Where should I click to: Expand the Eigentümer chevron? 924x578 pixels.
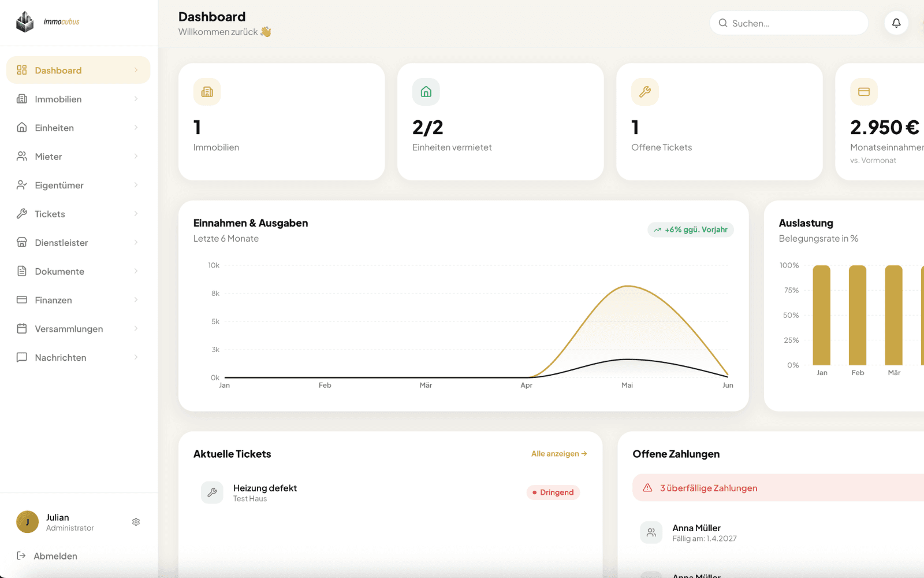tap(136, 185)
